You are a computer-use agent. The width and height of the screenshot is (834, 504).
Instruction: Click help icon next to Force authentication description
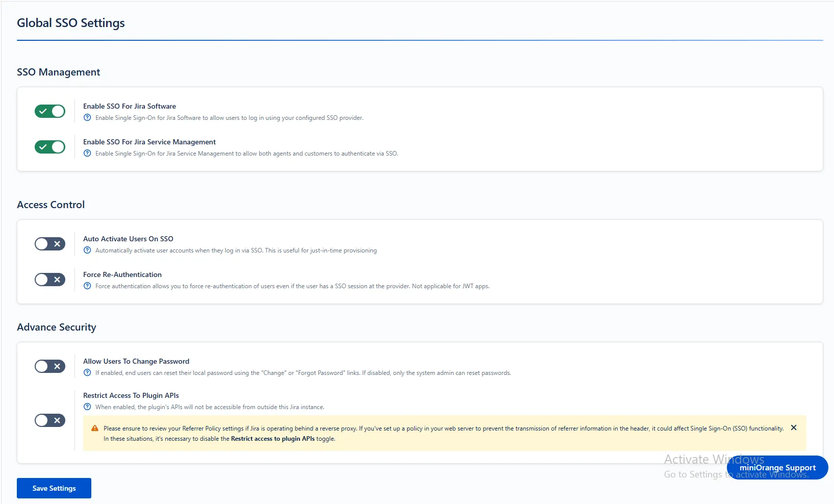point(87,286)
